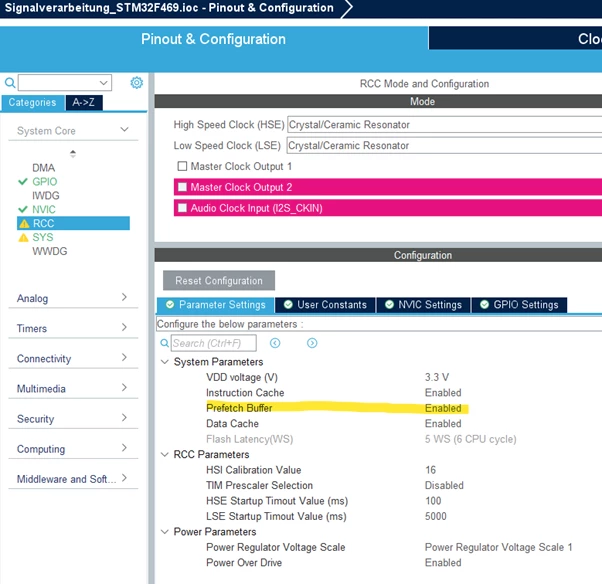The width and height of the screenshot is (602, 584).
Task: Enable the Master Clock Output 1 checkbox
Action: pos(182,166)
